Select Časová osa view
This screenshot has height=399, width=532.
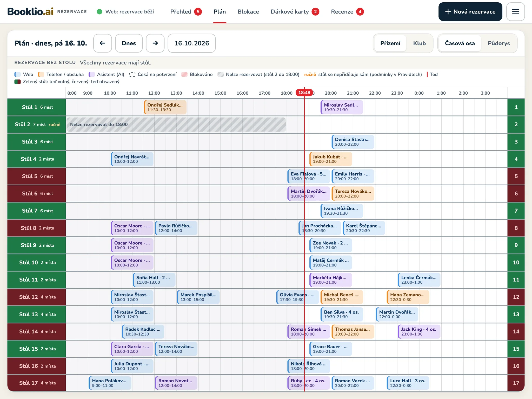tap(460, 43)
